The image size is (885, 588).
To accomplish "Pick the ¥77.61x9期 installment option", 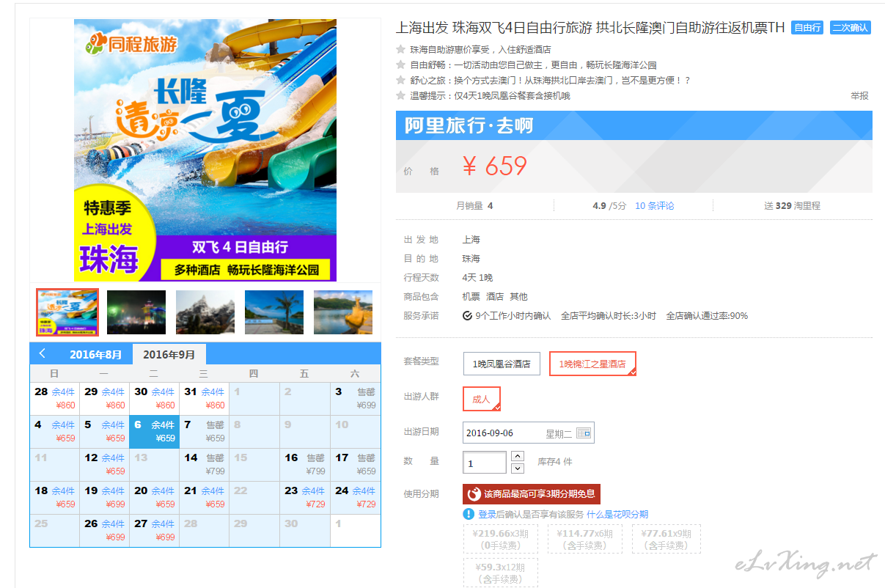I will (x=666, y=539).
